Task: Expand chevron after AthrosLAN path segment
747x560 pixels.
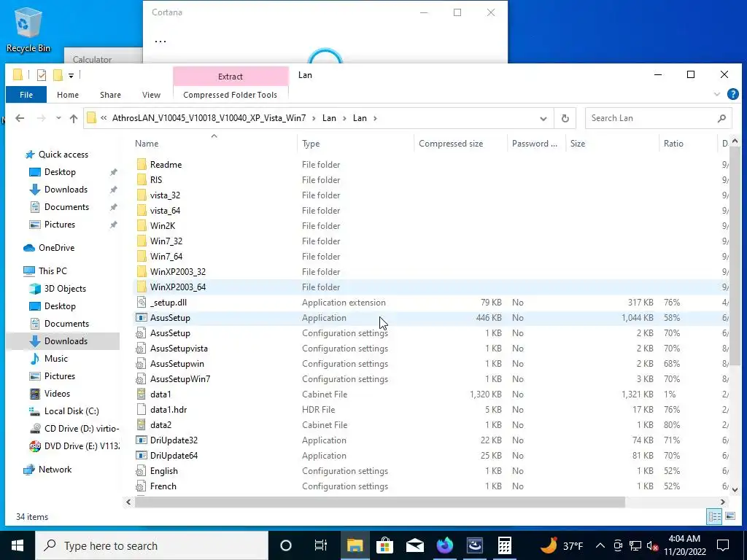Action: [x=314, y=118]
